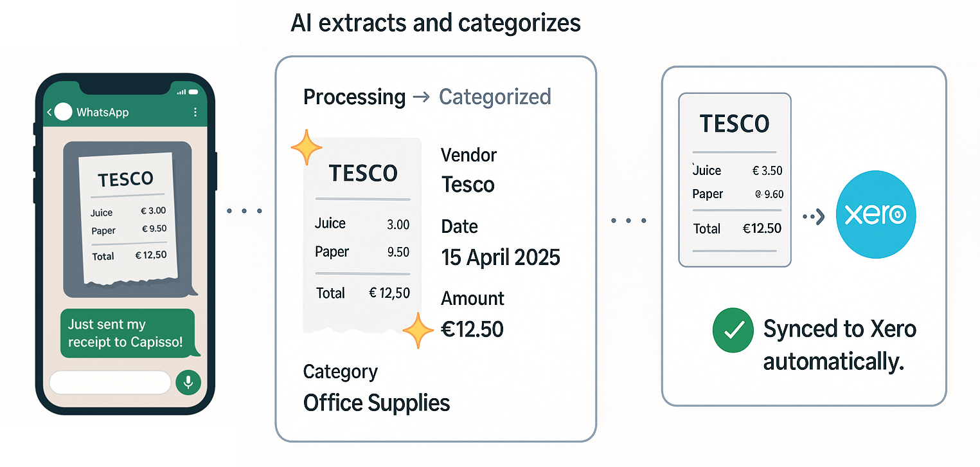This screenshot has height=467, width=980.
Task: Click the Total '€12.50' on synced receipt
Action: coord(762,229)
